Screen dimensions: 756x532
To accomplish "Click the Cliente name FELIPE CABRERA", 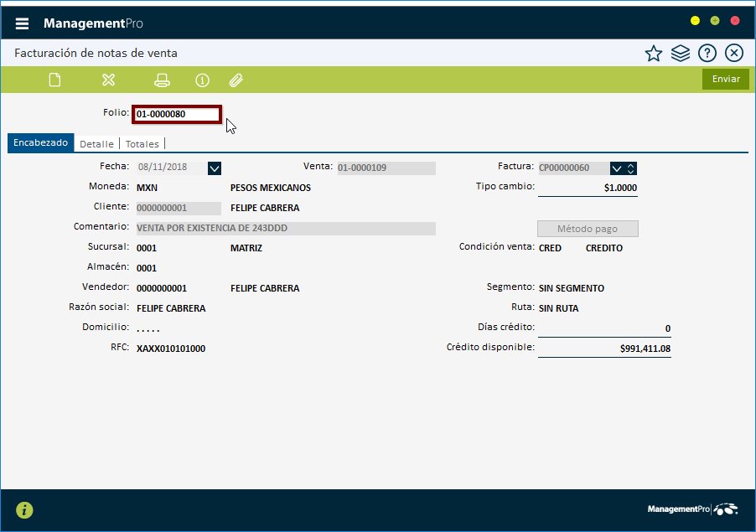I will [x=265, y=208].
